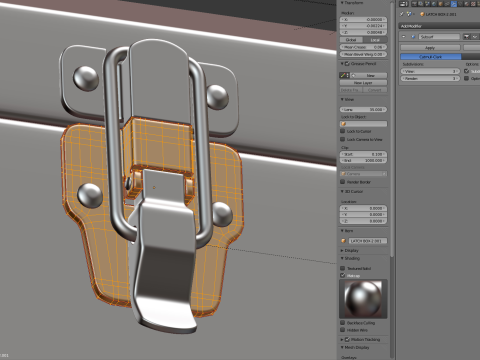Image resolution: width=480 pixels, height=360 pixels.
Task: Collapse the Grease Pencil panel
Action: pos(342,63)
